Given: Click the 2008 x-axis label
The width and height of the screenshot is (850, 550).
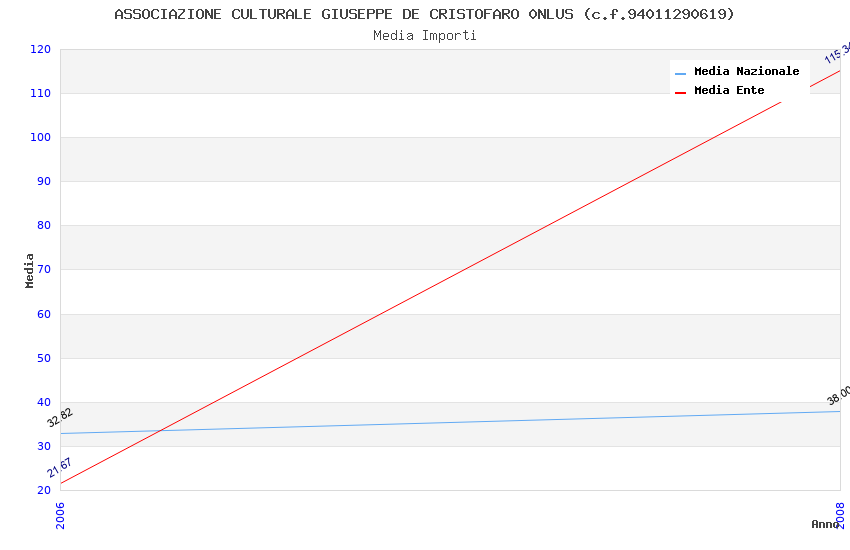Looking at the screenshot, I should [x=840, y=515].
